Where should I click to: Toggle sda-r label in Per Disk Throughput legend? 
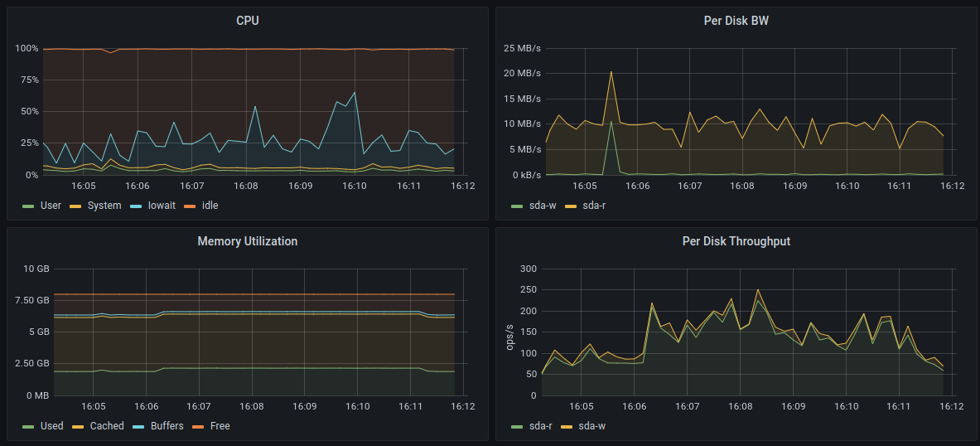(x=542, y=426)
